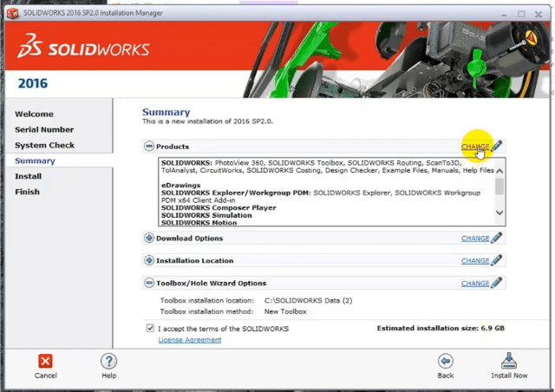Open the License Agreement link
Screen dimensions: 555x392
click(x=190, y=340)
